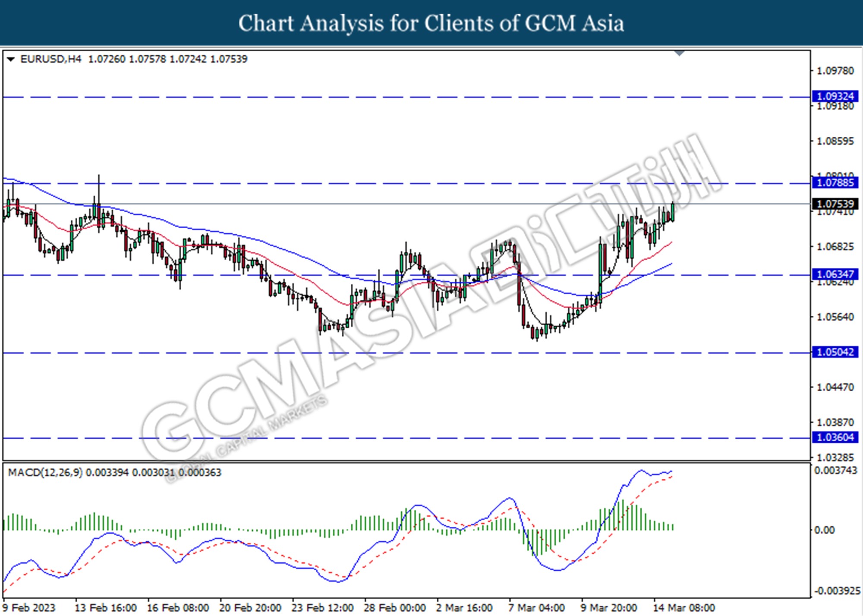
Task: Click the 23 Feb 12:00 time label
Action: tap(322, 608)
